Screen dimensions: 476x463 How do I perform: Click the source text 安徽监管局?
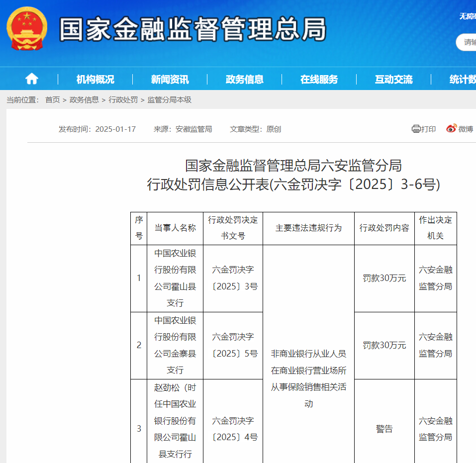click(193, 129)
